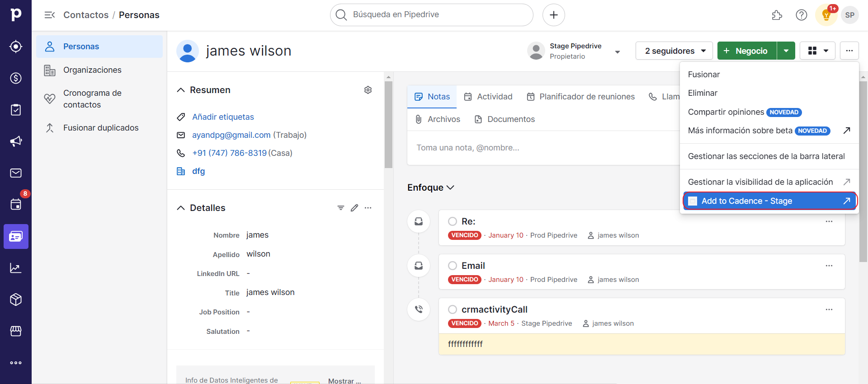The height and width of the screenshot is (384, 868).
Task: Choose Gestionar las secciones de la barra lateral
Action: tap(769, 156)
